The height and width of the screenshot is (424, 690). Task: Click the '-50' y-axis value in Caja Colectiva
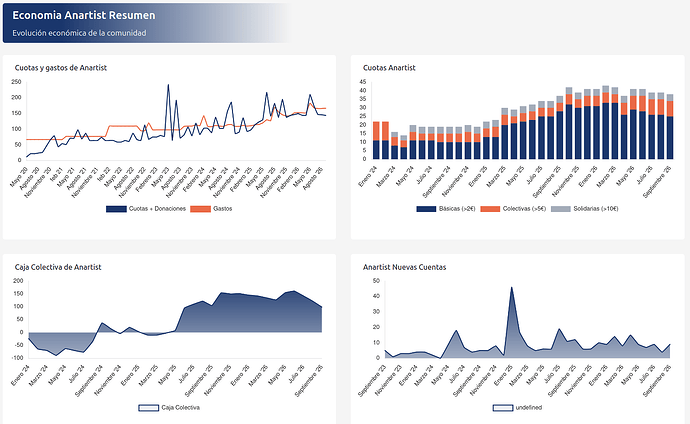tap(18, 345)
